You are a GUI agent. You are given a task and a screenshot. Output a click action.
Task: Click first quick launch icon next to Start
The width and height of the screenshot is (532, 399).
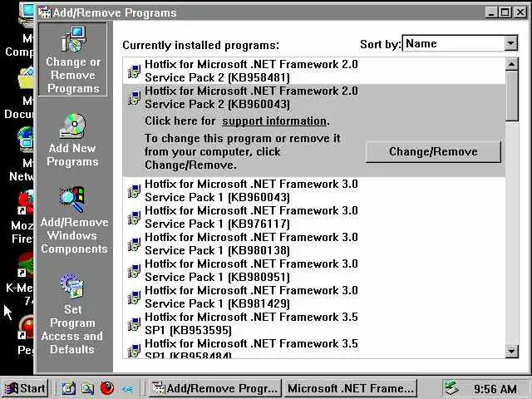(68, 388)
